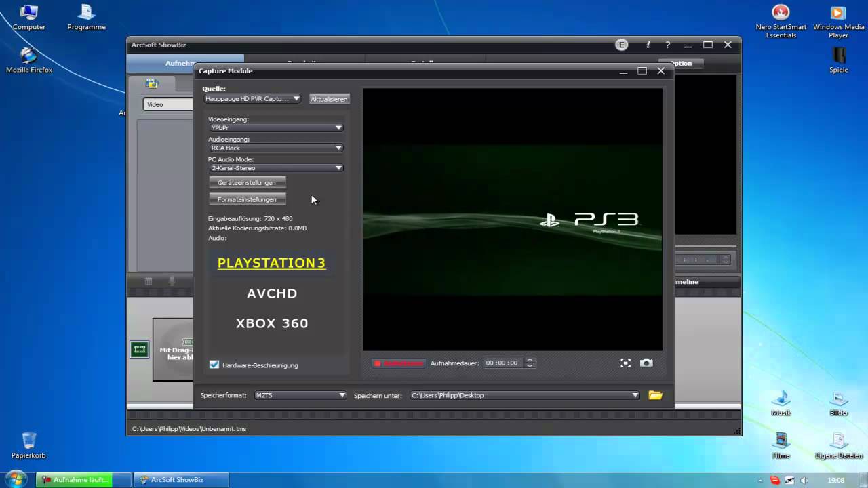Select the PLAYSTATION 3 preset

click(271, 263)
